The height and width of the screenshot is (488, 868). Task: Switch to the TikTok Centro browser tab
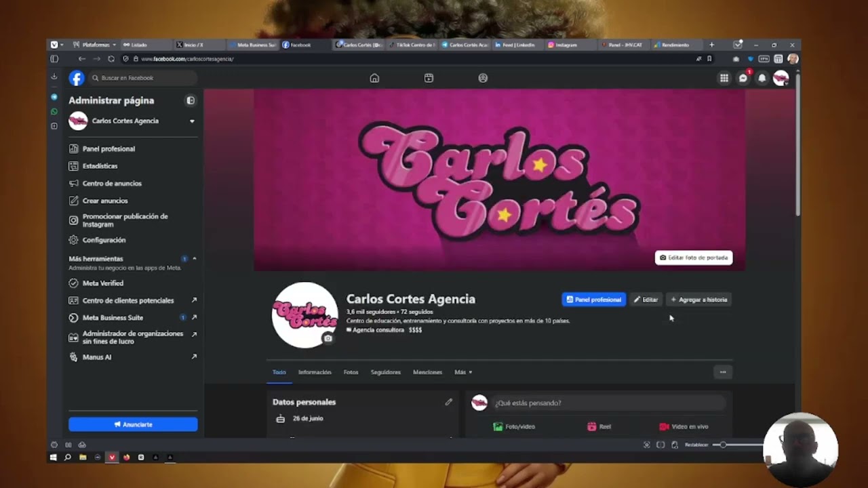click(x=412, y=45)
